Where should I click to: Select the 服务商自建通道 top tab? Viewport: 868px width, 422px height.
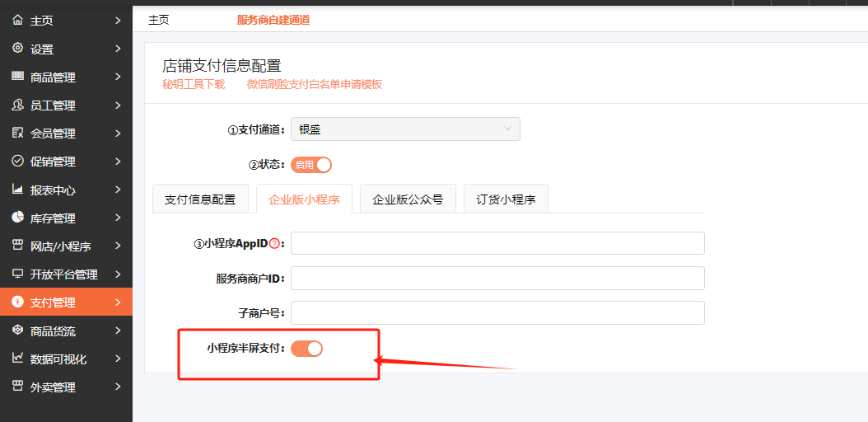pyautogui.click(x=273, y=21)
